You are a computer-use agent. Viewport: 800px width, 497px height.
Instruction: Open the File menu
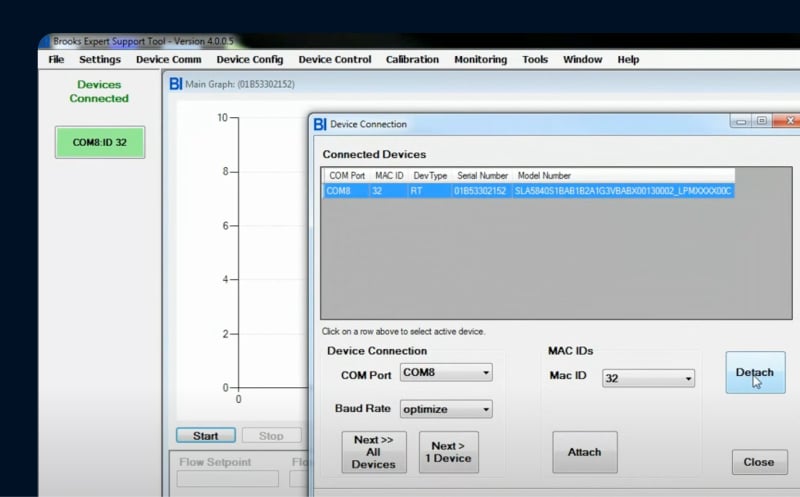click(x=56, y=59)
